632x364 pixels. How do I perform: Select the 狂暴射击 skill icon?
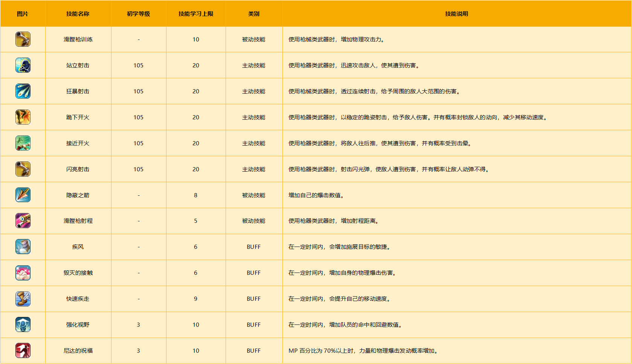pos(23,91)
